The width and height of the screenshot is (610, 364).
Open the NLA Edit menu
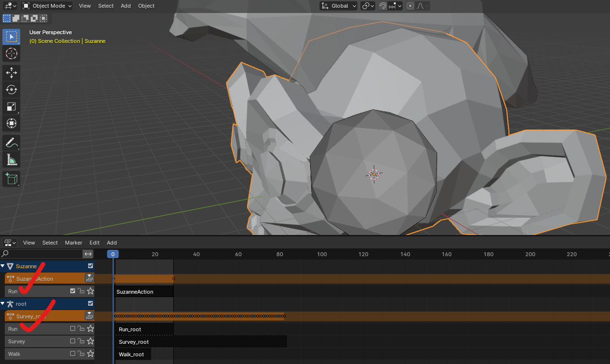(x=95, y=243)
